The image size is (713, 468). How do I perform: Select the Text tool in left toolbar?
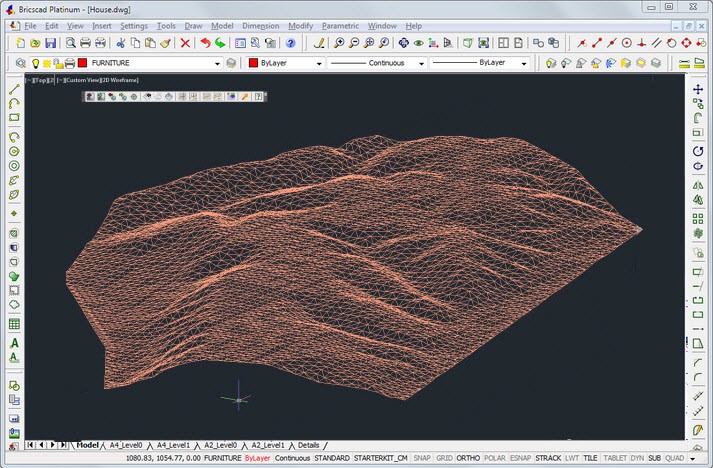pos(14,343)
